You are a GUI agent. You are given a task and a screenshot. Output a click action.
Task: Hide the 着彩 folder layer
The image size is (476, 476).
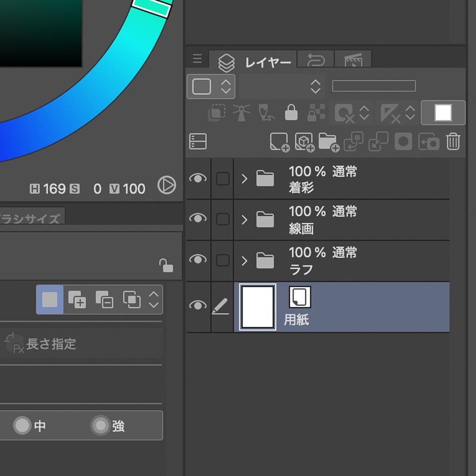(x=198, y=178)
